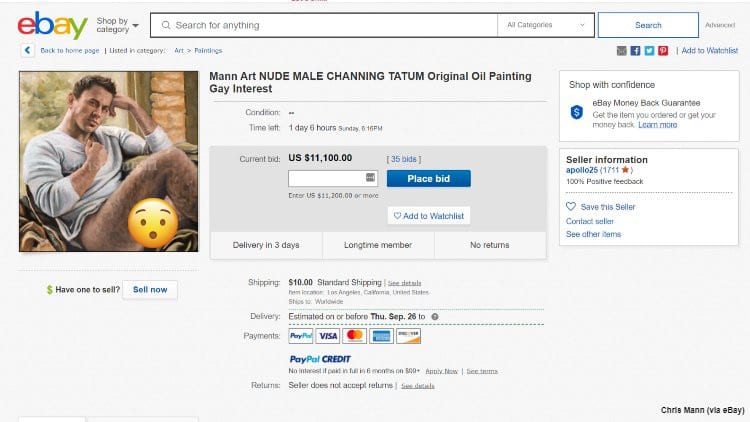Click the back arrow icon

[26, 50]
